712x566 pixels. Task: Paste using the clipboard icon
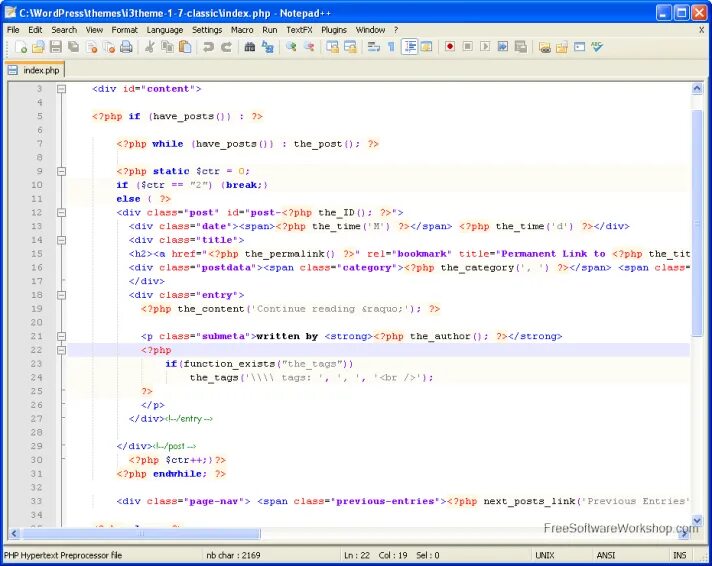(185, 47)
